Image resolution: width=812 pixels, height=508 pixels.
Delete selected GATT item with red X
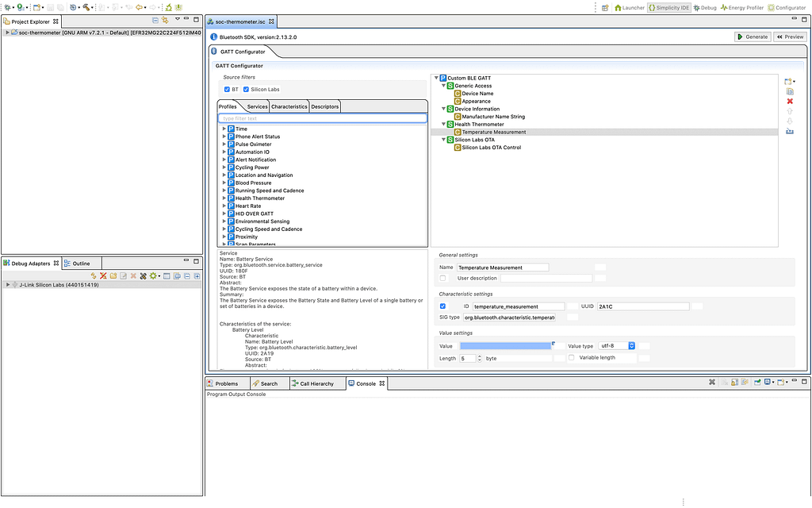point(790,101)
